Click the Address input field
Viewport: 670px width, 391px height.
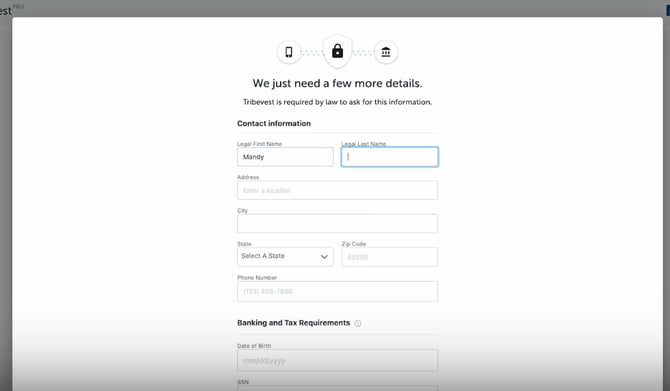pos(338,190)
